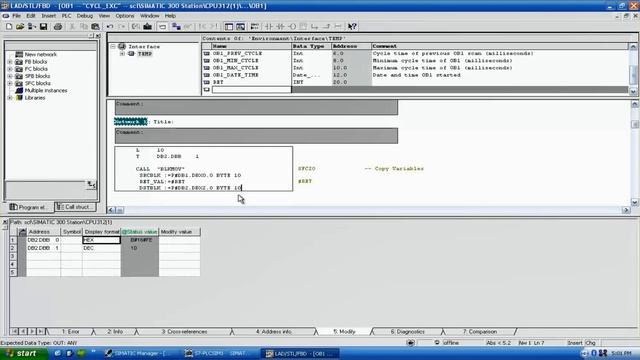The height and width of the screenshot is (360, 640).
Task: Click the DEC display format cell
Action: pyautogui.click(x=101, y=248)
